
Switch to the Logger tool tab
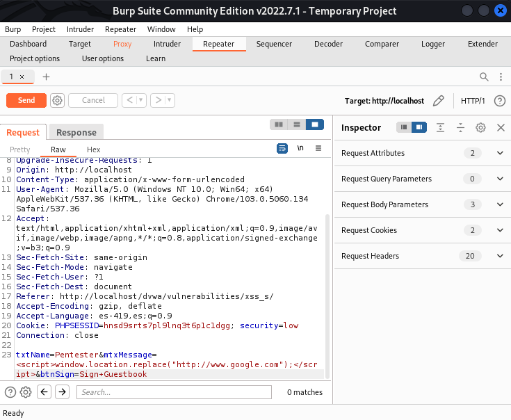coord(432,44)
